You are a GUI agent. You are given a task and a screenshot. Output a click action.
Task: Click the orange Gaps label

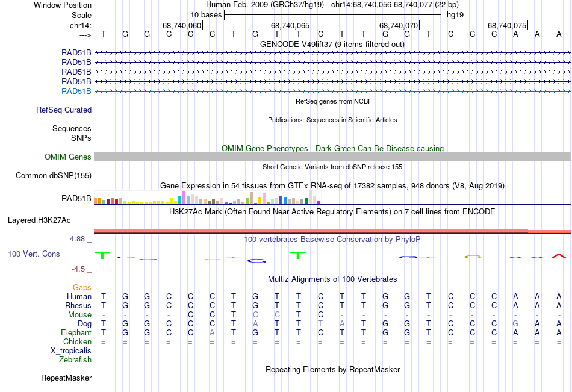[x=82, y=288]
